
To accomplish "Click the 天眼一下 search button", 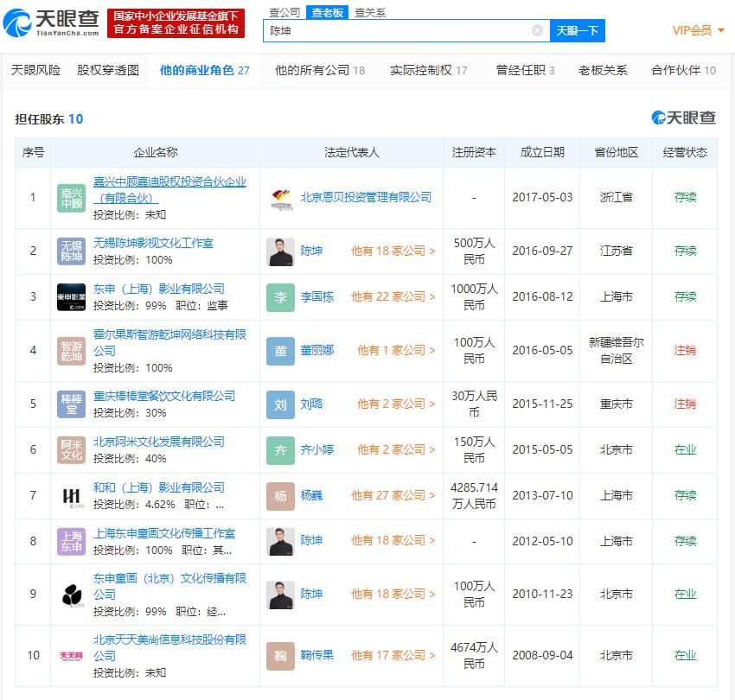I will tap(577, 29).
